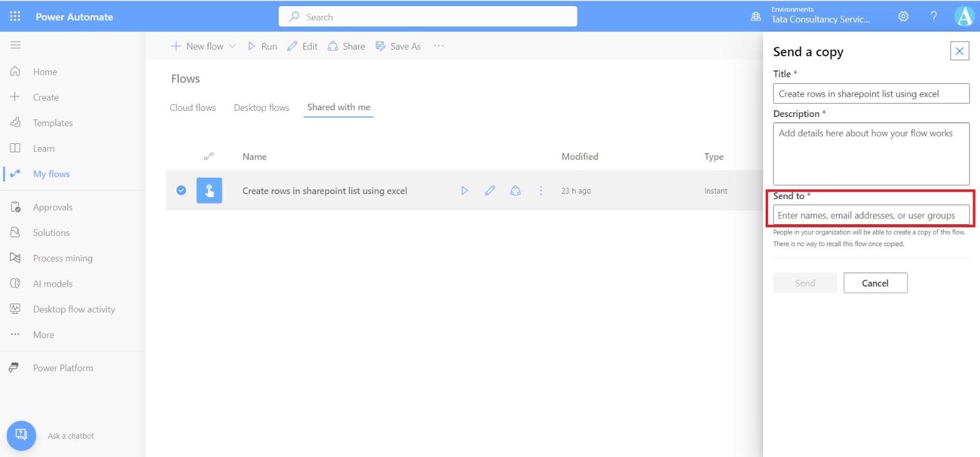Switch to the Desktop flows tab
Viewport: 980px width, 457px height.
click(262, 108)
